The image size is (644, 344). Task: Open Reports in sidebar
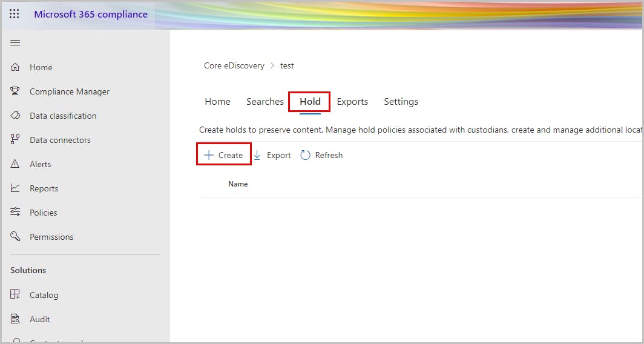pyautogui.click(x=44, y=188)
